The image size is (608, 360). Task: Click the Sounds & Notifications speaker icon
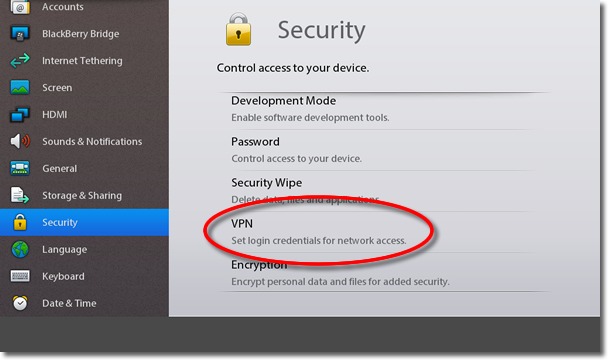pos(20,141)
